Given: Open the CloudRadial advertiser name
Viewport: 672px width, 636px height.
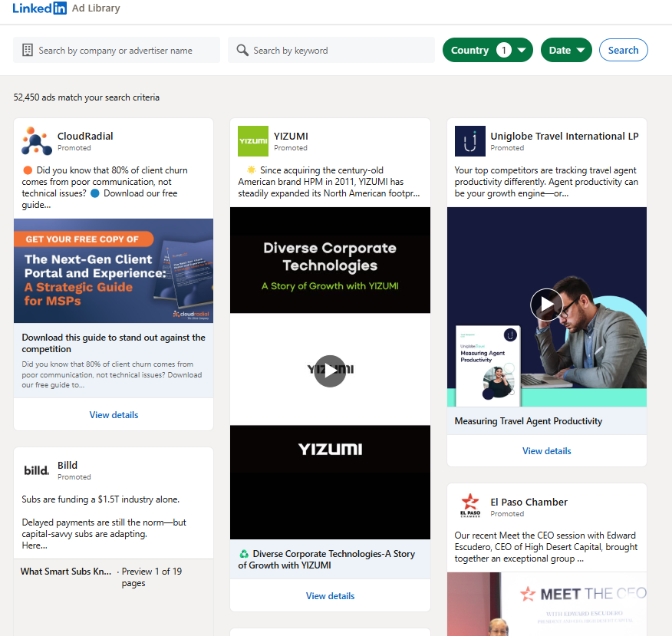Looking at the screenshot, I should coord(85,137).
